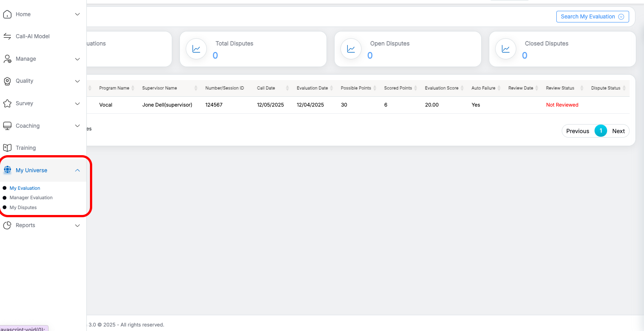Click the Total Disputes chart icon
Image resolution: width=644 pixels, height=331 pixels.
tap(196, 49)
